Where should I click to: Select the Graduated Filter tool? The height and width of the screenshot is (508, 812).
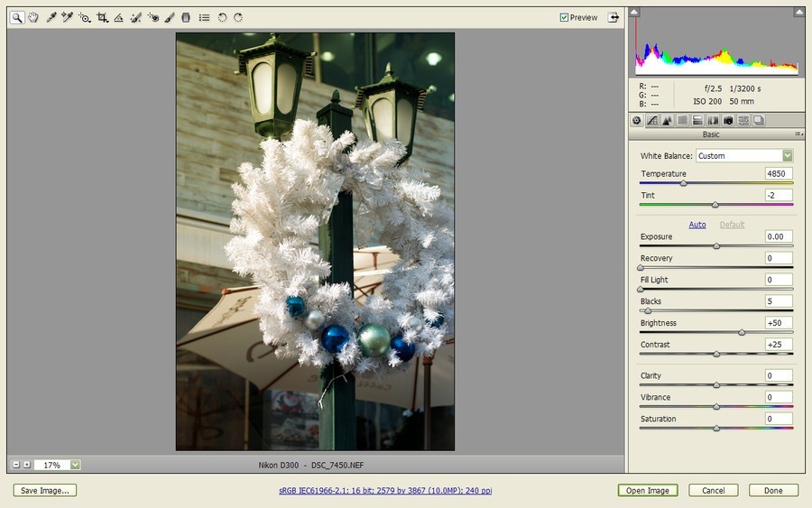(186, 17)
